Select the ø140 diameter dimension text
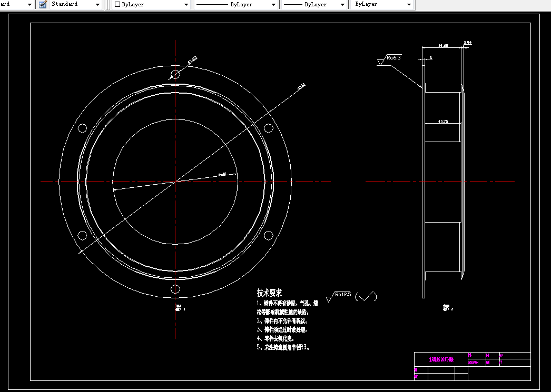Viewport: 551px width, 392px height. coord(222,174)
